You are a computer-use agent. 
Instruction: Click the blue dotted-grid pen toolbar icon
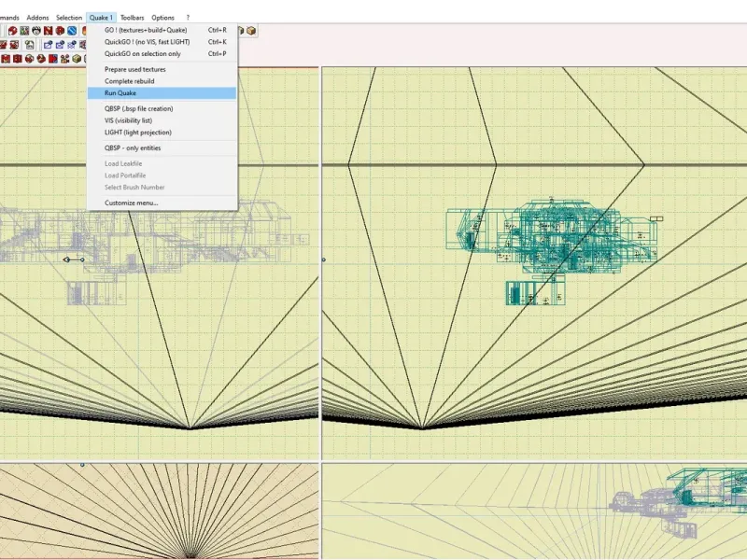[72, 45]
